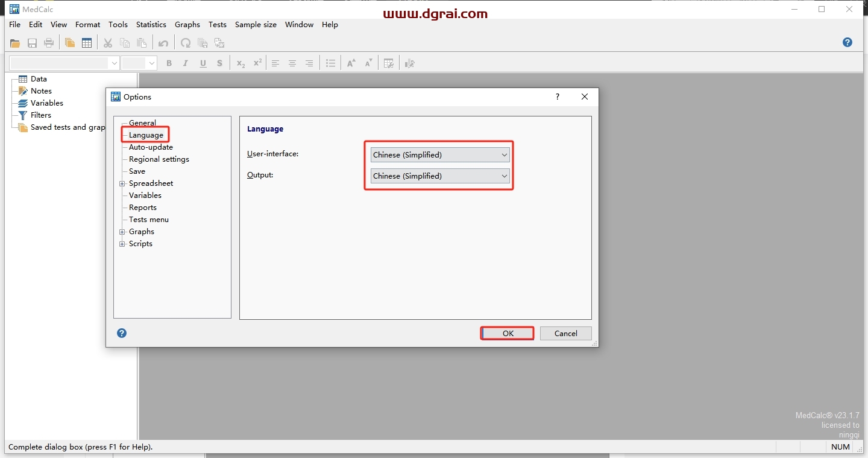Select Auto-update in options tree

(x=151, y=147)
